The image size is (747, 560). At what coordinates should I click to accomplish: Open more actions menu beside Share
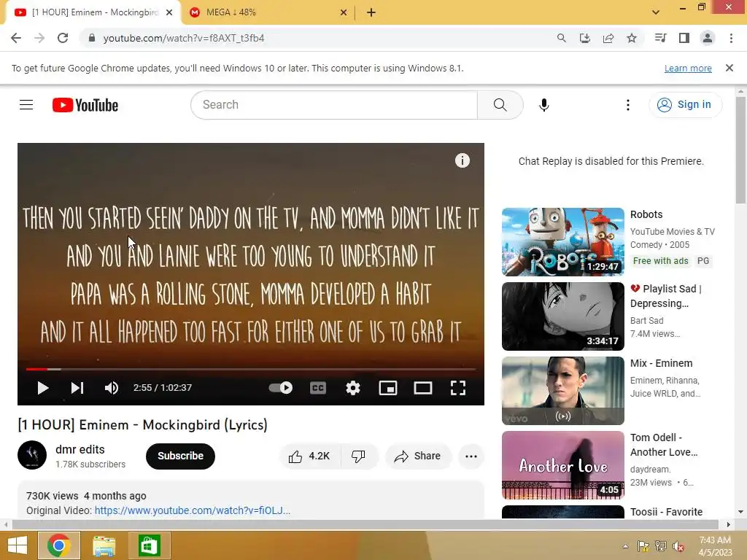point(471,456)
